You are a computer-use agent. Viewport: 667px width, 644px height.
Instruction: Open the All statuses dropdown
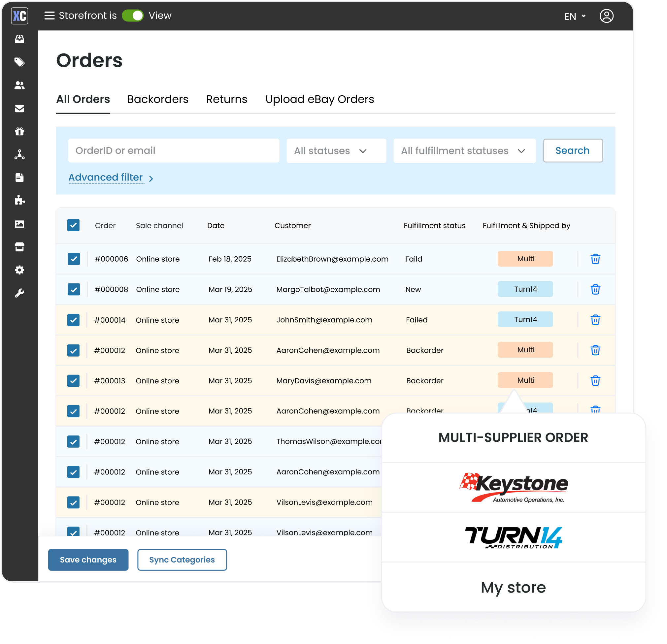[336, 151]
